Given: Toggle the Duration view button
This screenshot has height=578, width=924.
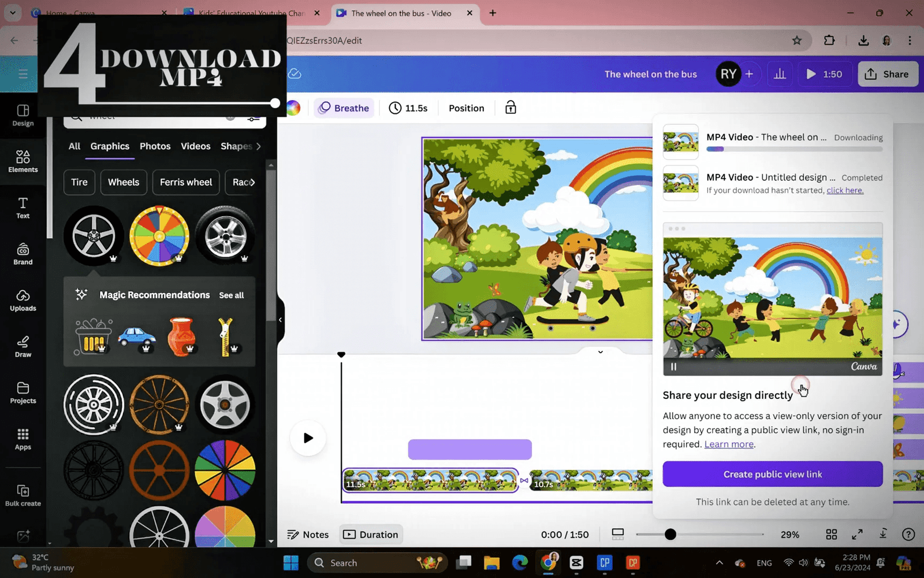Looking at the screenshot, I should [x=371, y=535].
